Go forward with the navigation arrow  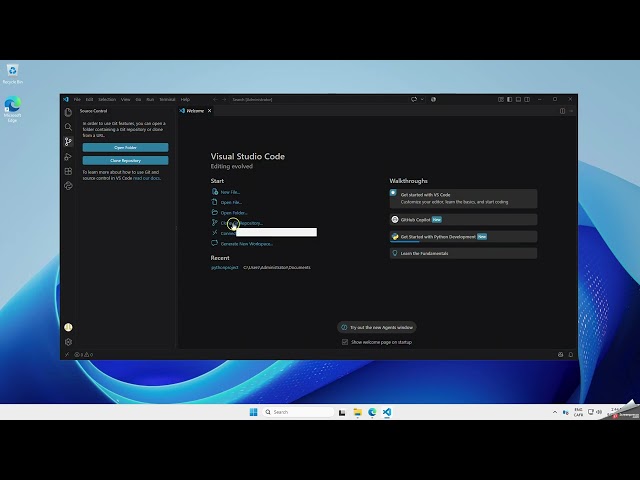coord(224,99)
